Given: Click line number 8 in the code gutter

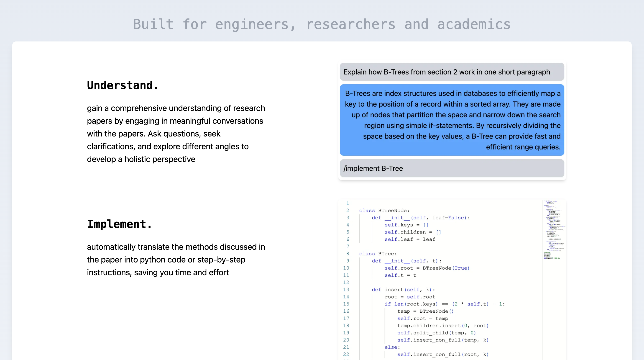Looking at the screenshot, I should coord(348,254).
